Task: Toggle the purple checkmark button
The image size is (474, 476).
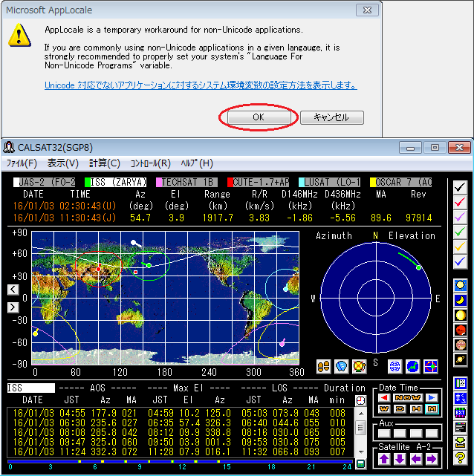Action: 461,217
